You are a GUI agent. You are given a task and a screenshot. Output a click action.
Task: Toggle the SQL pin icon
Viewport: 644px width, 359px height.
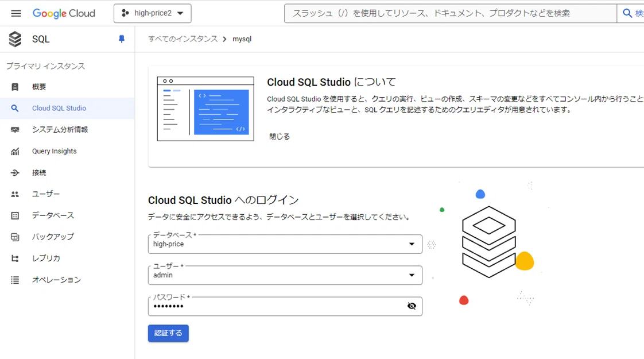(122, 39)
